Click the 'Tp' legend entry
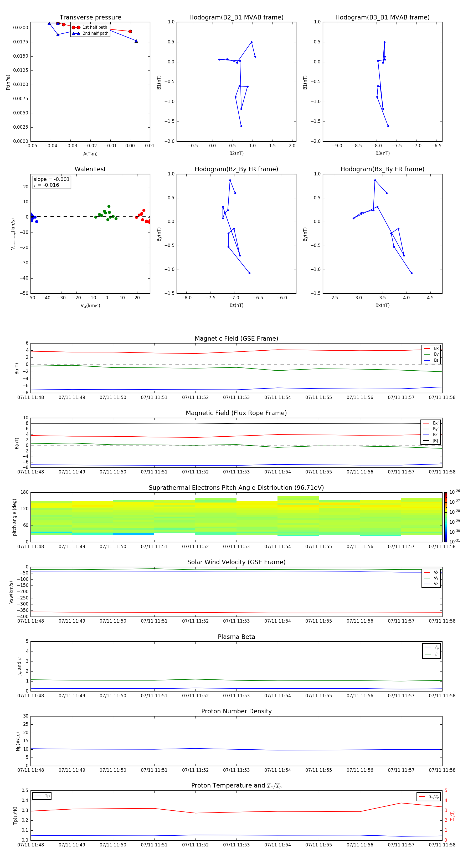Screen dimensions: 473x868 (x=42, y=796)
